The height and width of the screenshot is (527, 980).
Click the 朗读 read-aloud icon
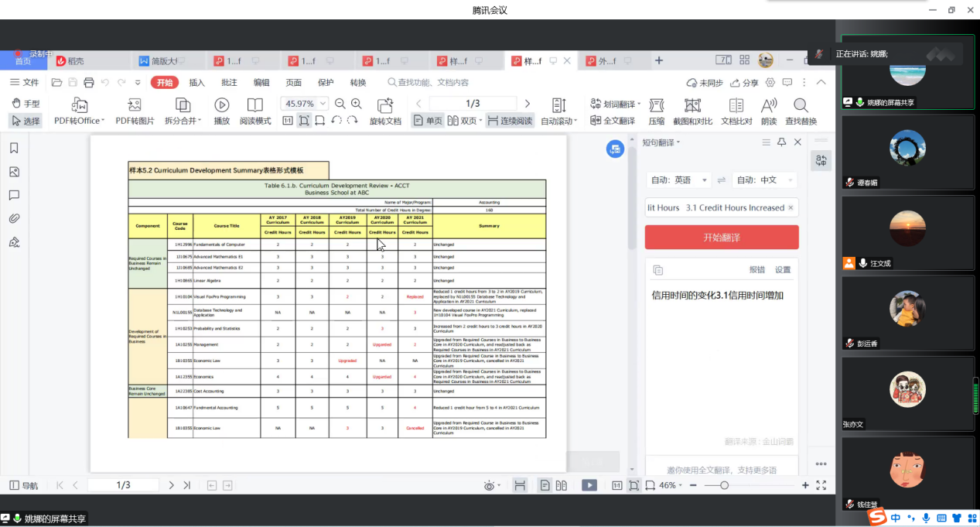point(769,105)
